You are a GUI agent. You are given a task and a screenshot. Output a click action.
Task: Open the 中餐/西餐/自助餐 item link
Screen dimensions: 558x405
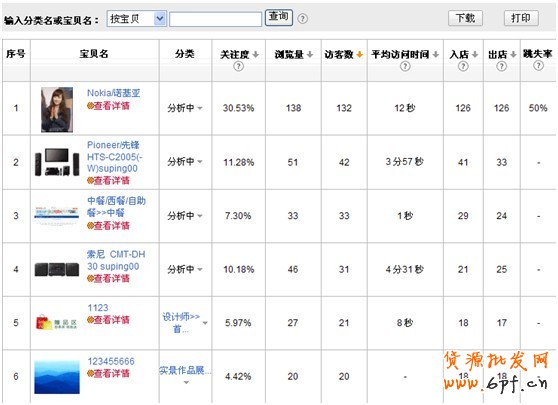(116, 207)
